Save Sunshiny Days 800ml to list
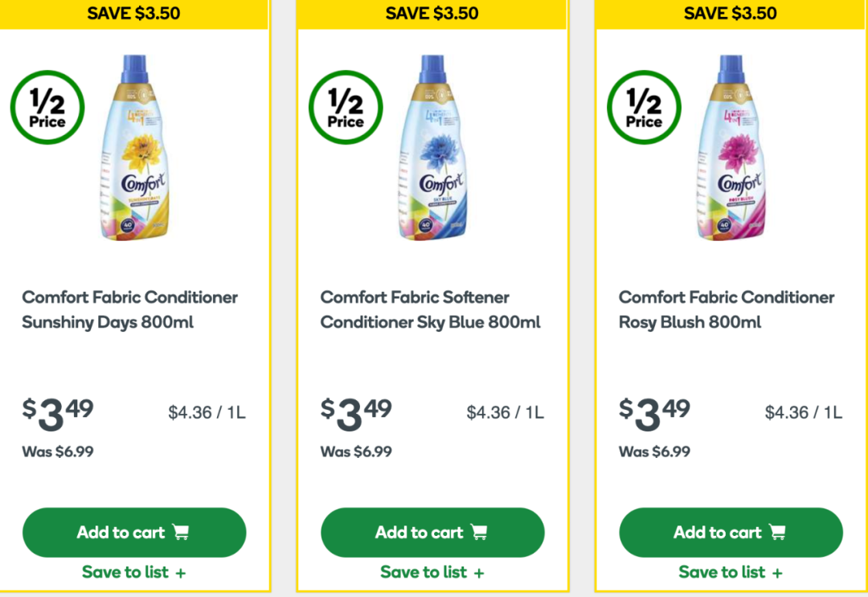 click(134, 572)
